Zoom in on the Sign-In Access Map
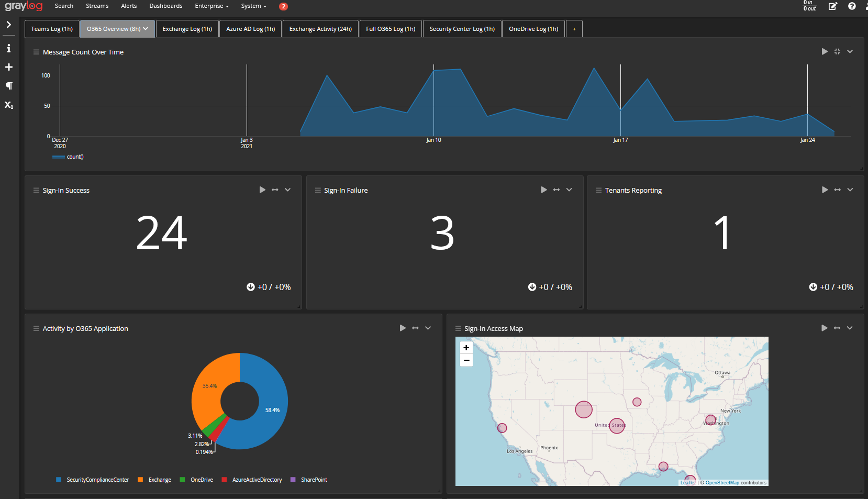Screen dimensions: 868x499 point(466,348)
